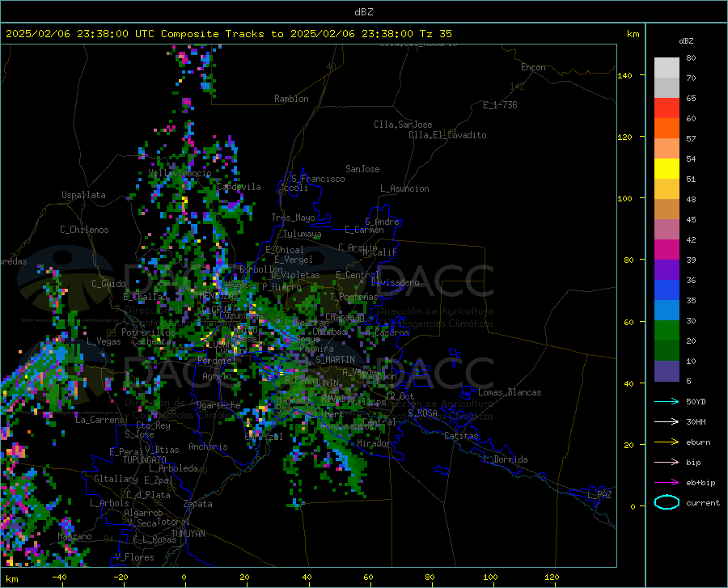Image resolution: width=728 pixels, height=588 pixels.
Task: Click the white-gray 80 dBZ color swatch
Action: pyautogui.click(x=667, y=68)
